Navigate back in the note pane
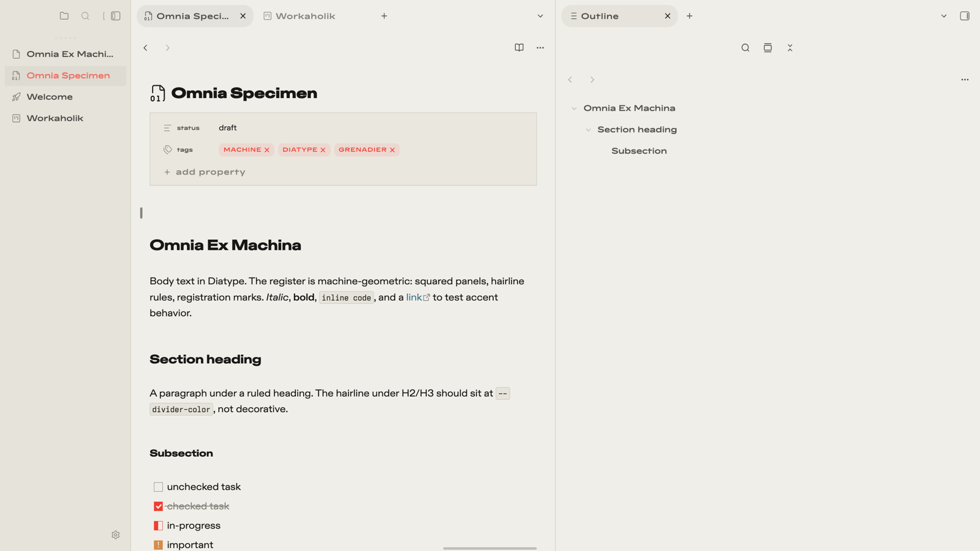Image resolution: width=980 pixels, height=551 pixels. [x=146, y=48]
